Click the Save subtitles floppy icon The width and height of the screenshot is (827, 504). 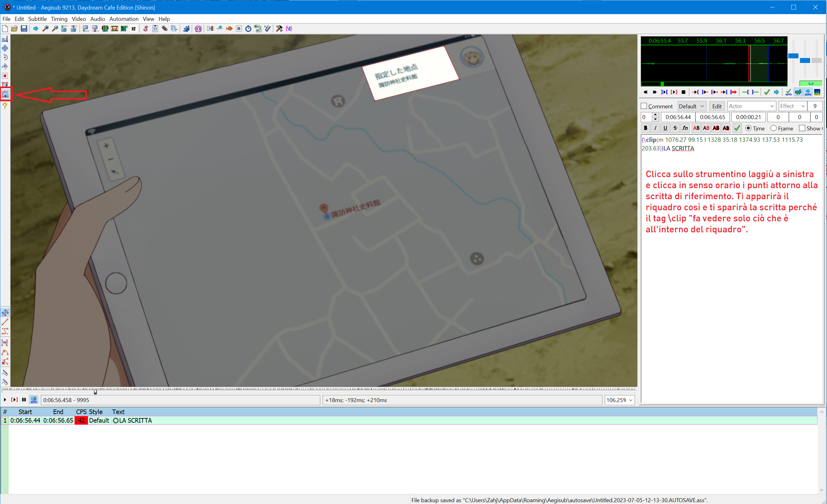point(24,29)
